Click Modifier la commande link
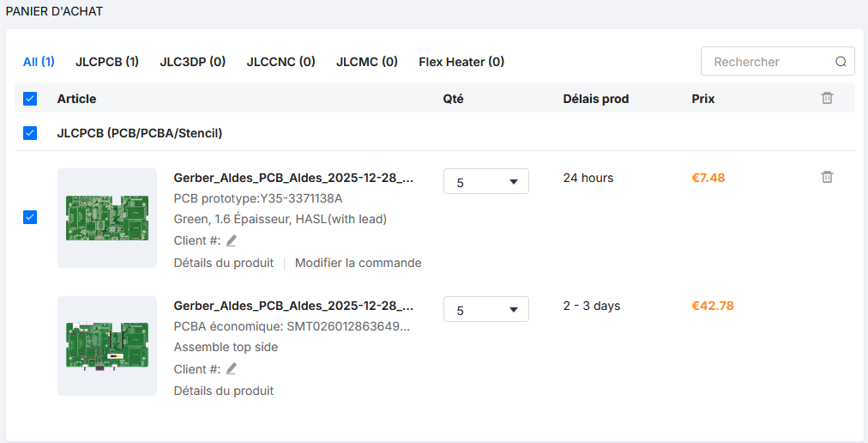 [x=358, y=263]
